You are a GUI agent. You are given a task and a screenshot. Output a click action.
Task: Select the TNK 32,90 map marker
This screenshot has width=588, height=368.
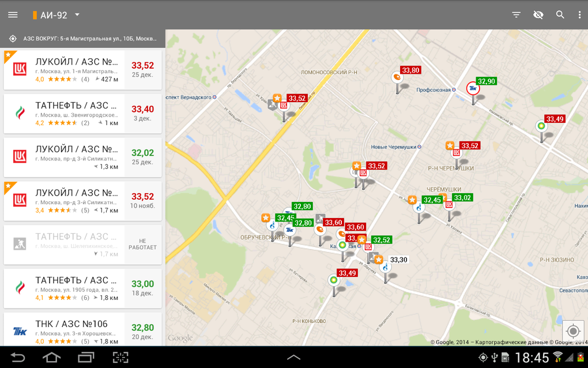473,89
